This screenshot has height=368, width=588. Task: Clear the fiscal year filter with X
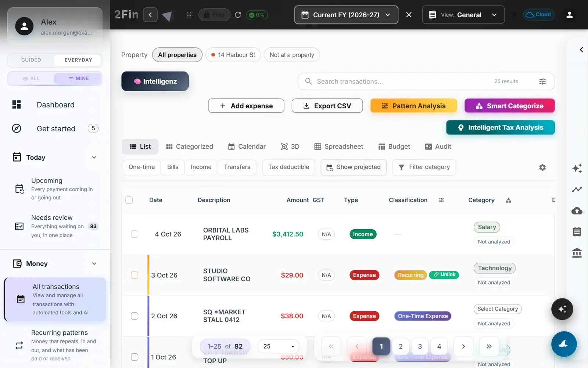pyautogui.click(x=409, y=15)
